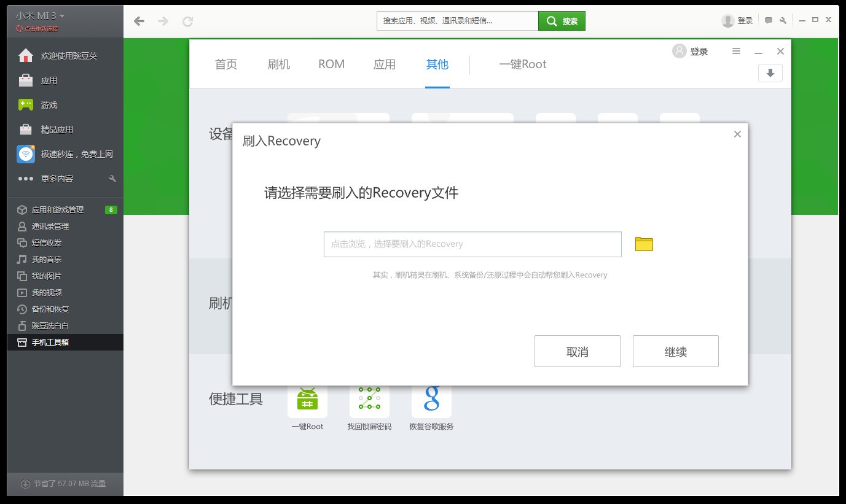Switch to the 首页 tab
846x504 pixels.
(x=226, y=64)
